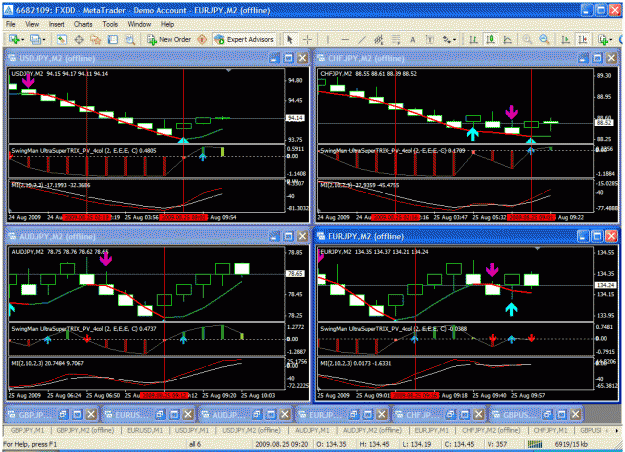This screenshot has height=452, width=625.
Task: Switch to the GBPJPY,M2 (offline) tab
Action: click(x=85, y=430)
